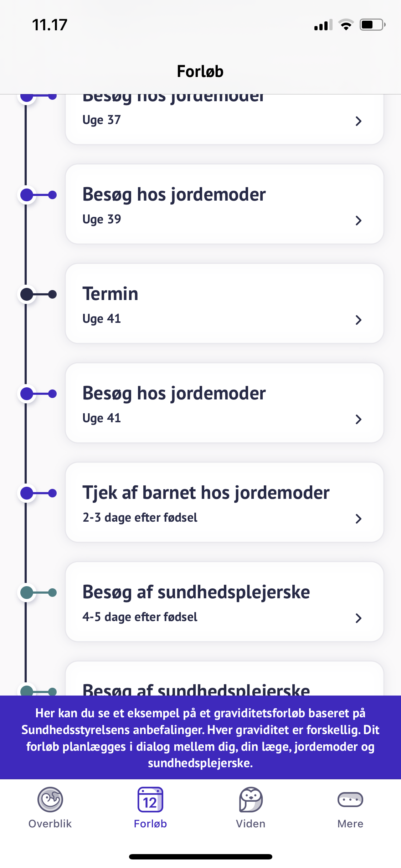Tap timeline dot for Uge 39 visit
Screen dimensions: 401x868
pos(27,195)
